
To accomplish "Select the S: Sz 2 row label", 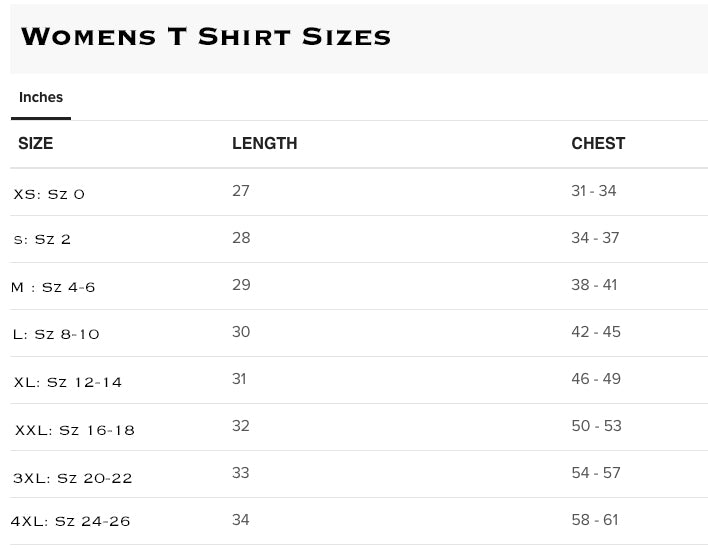I will tap(43, 240).
